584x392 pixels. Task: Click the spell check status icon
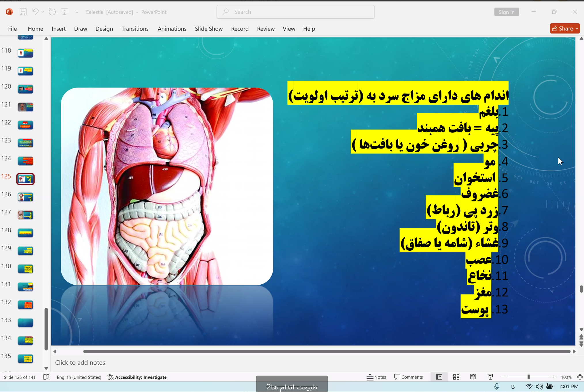(x=46, y=377)
